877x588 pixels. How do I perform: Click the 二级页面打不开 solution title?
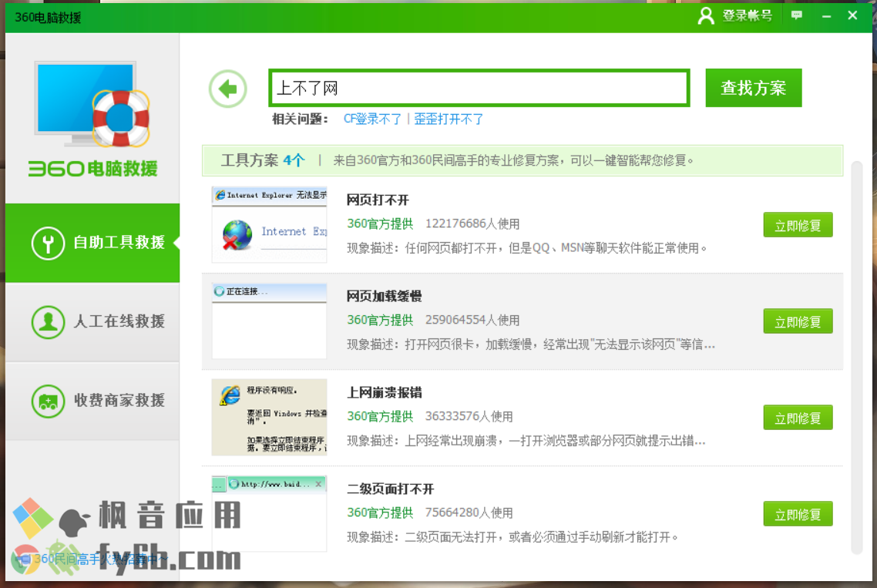391,489
